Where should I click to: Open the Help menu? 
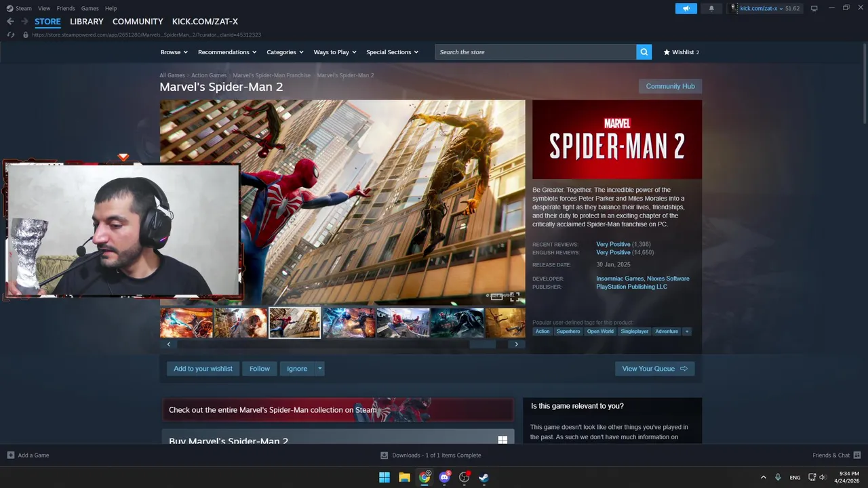[111, 8]
